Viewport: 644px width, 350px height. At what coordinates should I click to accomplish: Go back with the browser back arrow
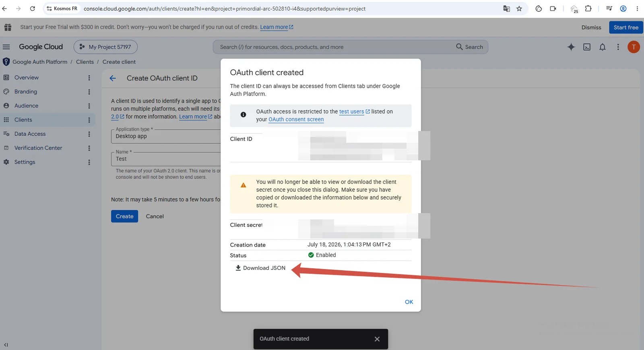point(5,8)
